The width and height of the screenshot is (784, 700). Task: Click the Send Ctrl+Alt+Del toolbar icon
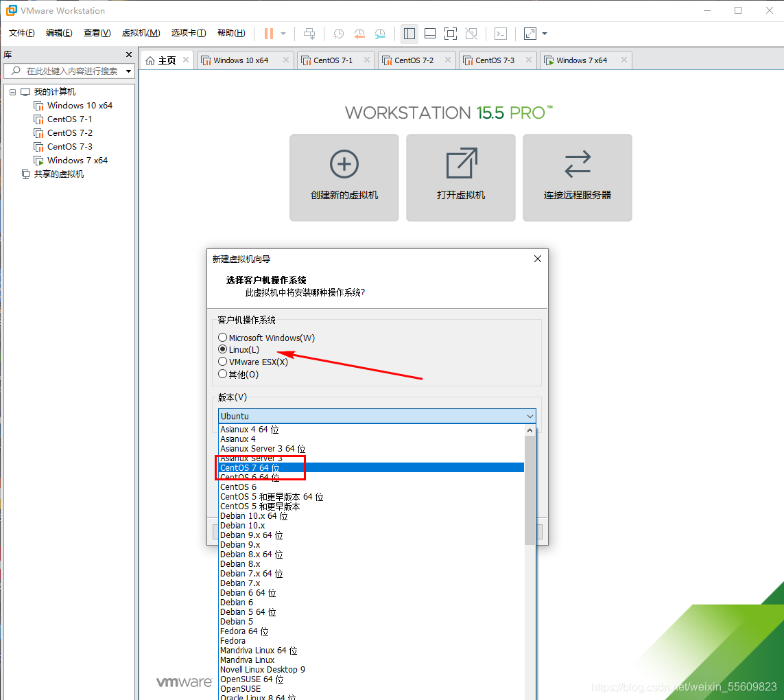click(x=309, y=34)
